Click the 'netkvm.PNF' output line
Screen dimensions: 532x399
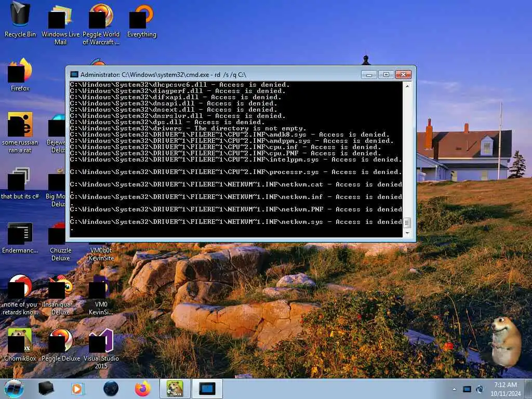pos(236,209)
